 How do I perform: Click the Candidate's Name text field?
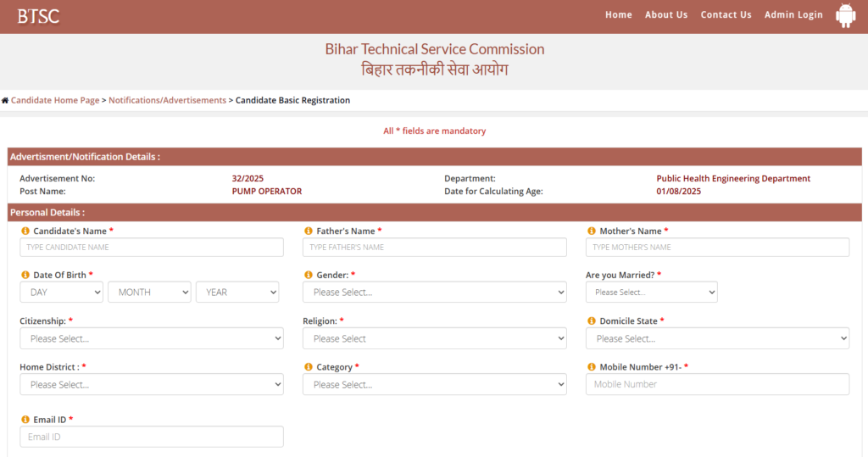(x=151, y=247)
